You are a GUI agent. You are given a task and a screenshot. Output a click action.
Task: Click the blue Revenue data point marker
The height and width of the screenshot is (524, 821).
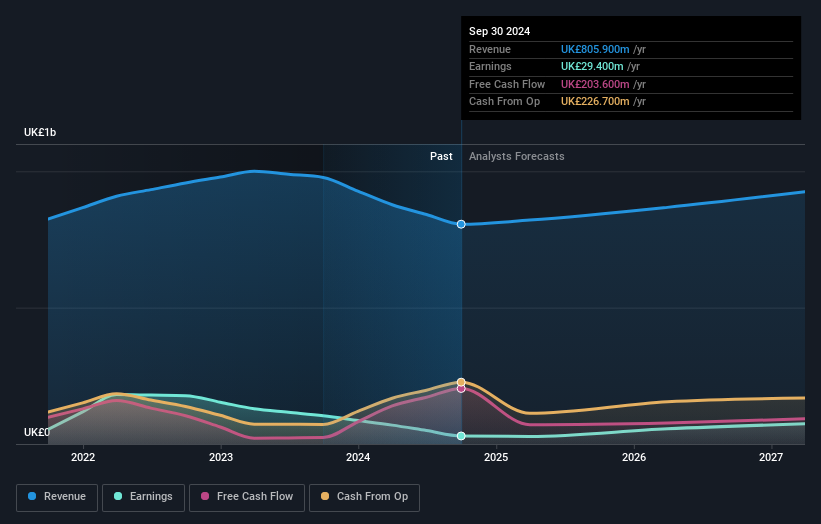coord(461,224)
